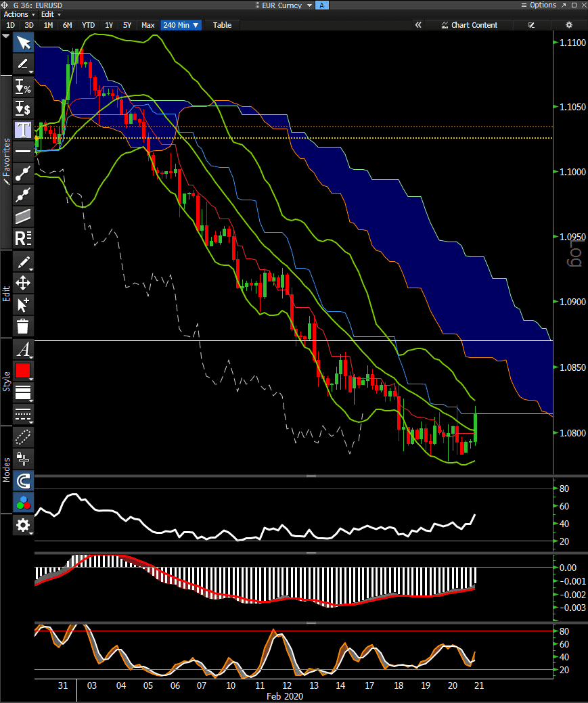Select the dollar change measure tool
Image resolution: width=588 pixels, height=703 pixels.
coord(23,108)
